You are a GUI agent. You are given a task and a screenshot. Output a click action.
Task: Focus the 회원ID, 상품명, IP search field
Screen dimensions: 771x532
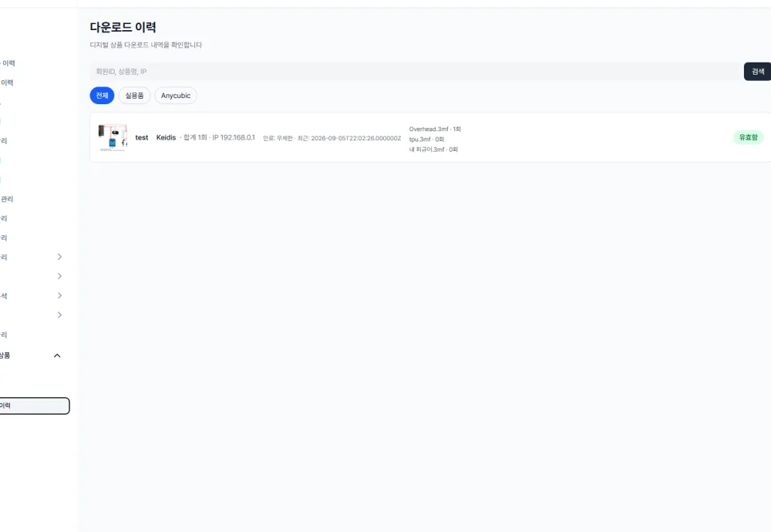pos(415,71)
